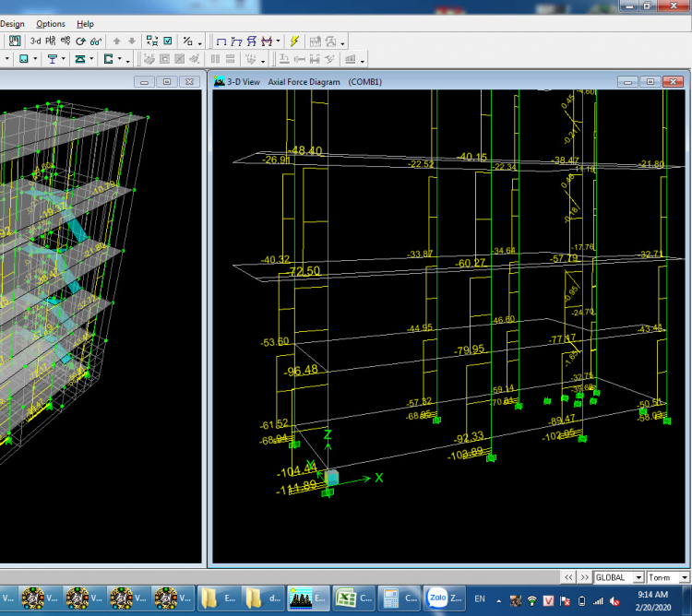Open the Calculator taskbar button
Viewport: 692px width, 616px height.
(400, 598)
